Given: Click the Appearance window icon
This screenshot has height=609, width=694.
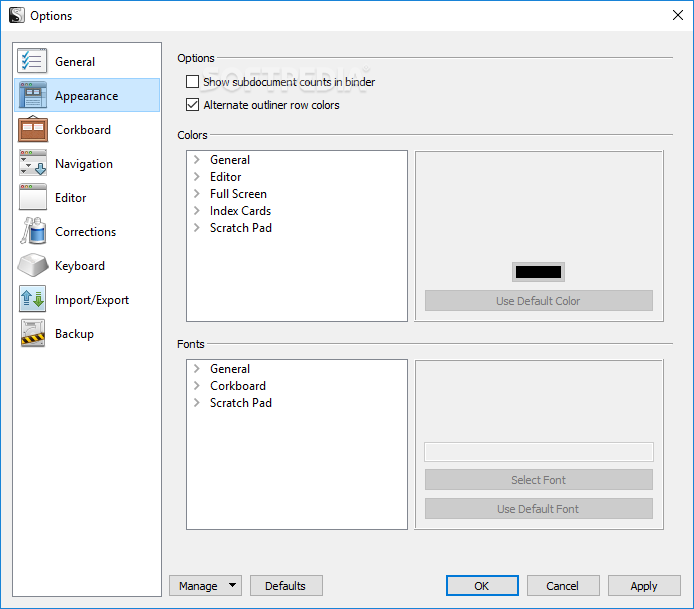Looking at the screenshot, I should [x=32, y=95].
